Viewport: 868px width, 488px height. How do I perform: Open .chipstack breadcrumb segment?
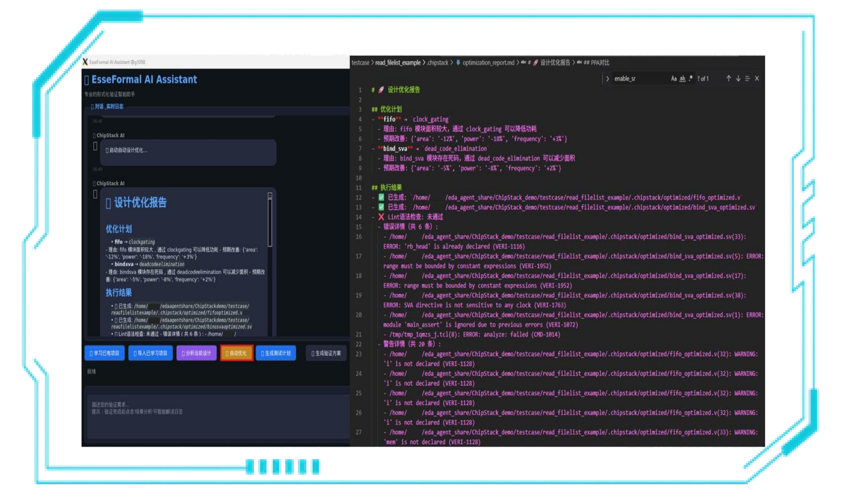point(437,63)
